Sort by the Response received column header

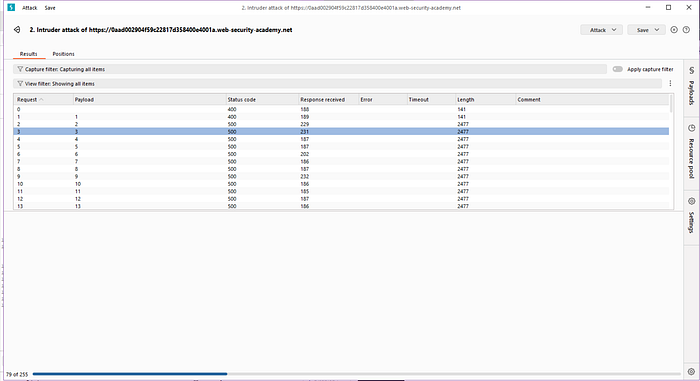[328, 100]
